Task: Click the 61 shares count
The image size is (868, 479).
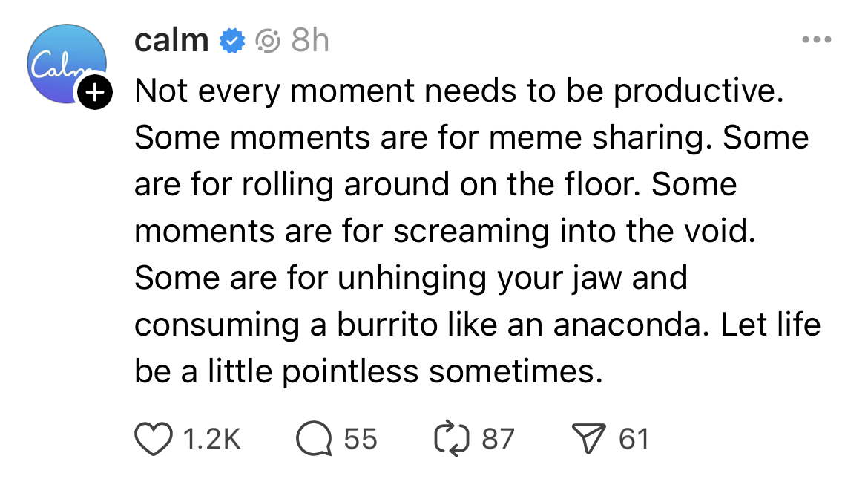Action: [x=634, y=439]
